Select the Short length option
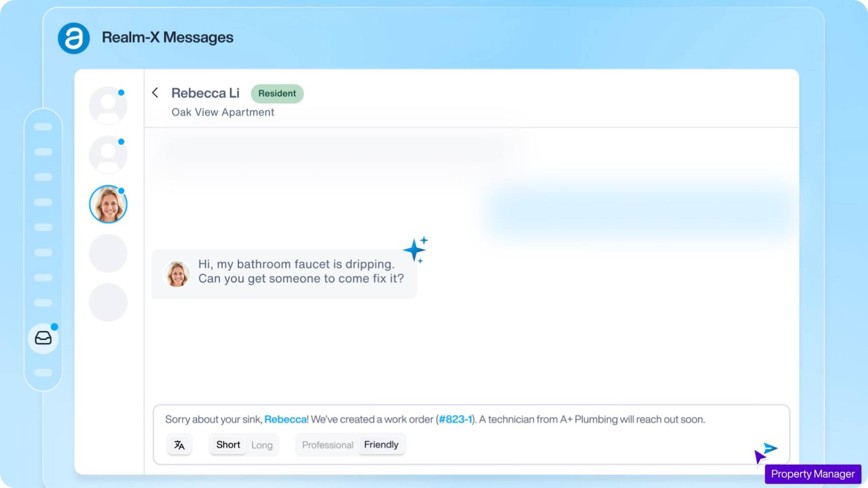 pos(228,445)
